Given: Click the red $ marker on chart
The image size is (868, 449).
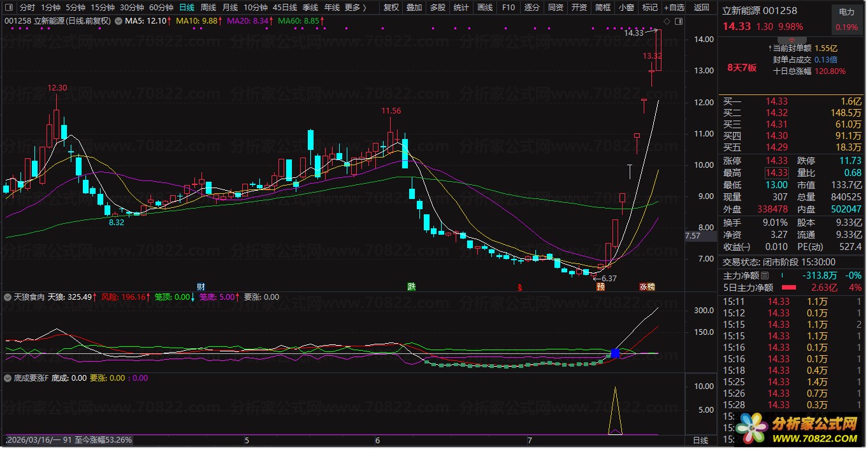Looking at the screenshot, I should coord(520,287).
